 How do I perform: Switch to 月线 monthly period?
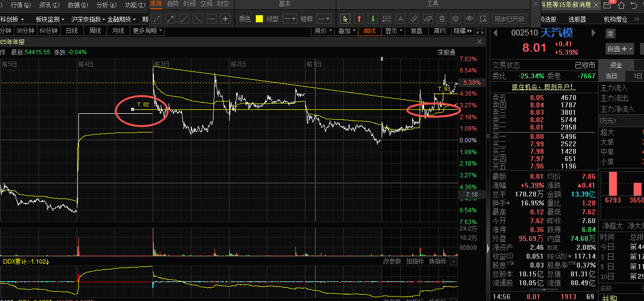[118, 31]
